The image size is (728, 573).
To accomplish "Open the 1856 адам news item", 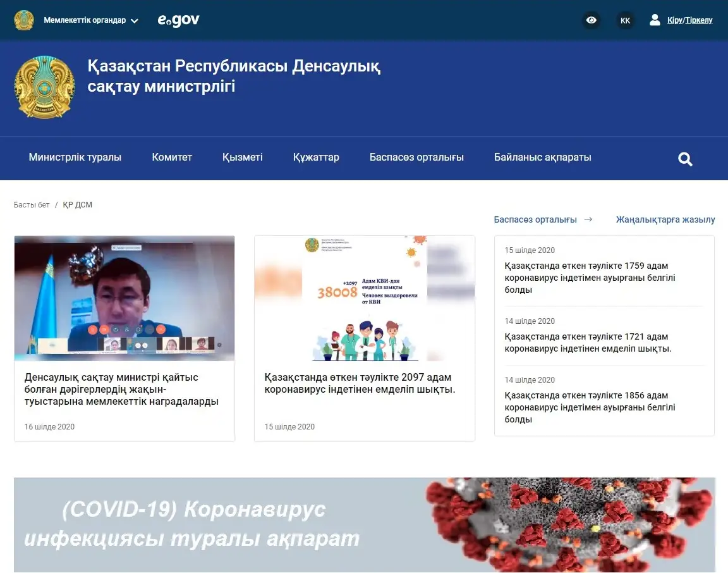I will (590, 407).
